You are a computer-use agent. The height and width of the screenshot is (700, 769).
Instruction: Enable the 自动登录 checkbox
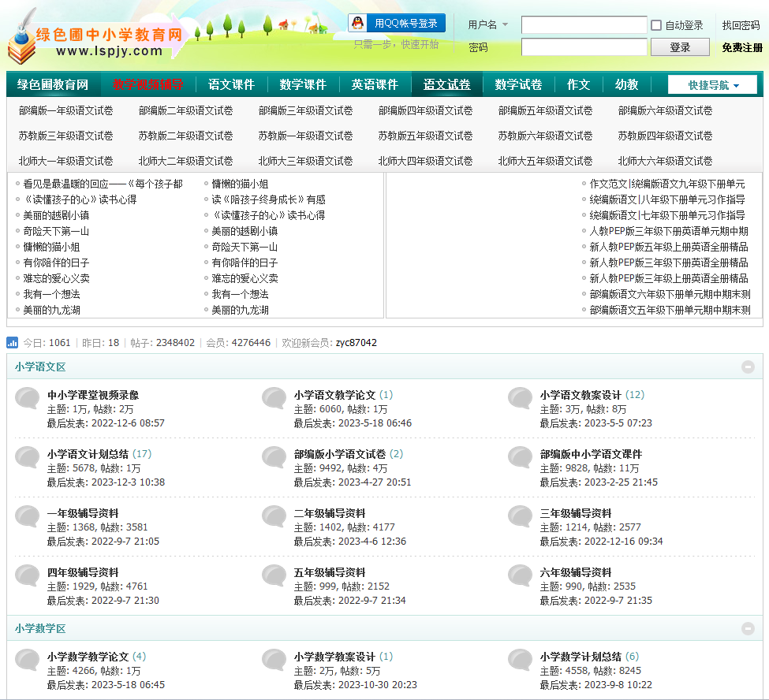pyautogui.click(x=656, y=25)
